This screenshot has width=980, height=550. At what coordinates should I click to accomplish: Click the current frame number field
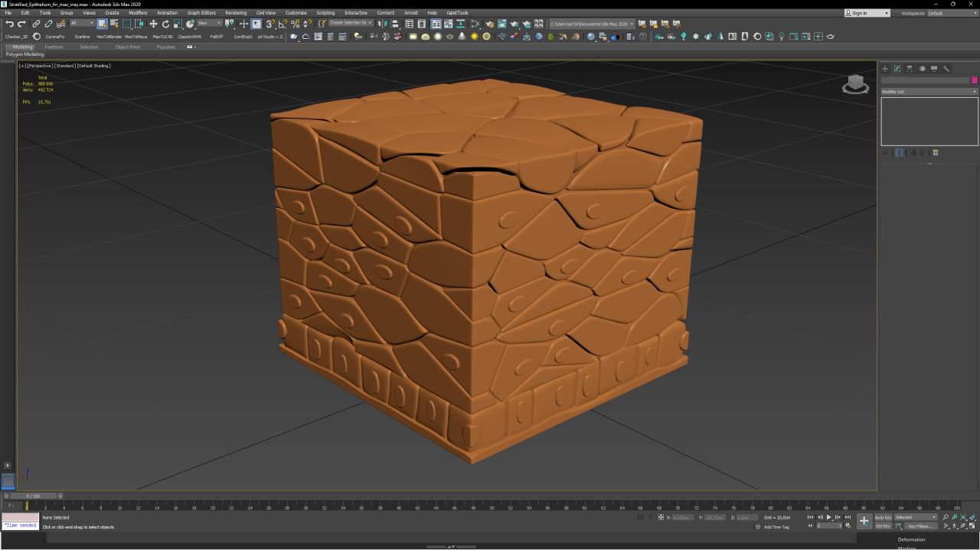pos(829,526)
